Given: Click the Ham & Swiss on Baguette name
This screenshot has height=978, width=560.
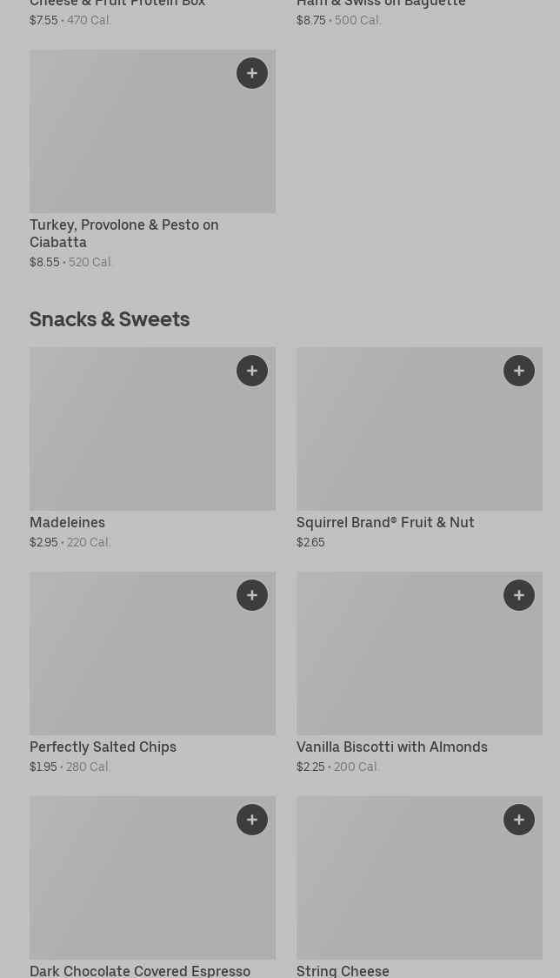Looking at the screenshot, I should click(x=381, y=4).
